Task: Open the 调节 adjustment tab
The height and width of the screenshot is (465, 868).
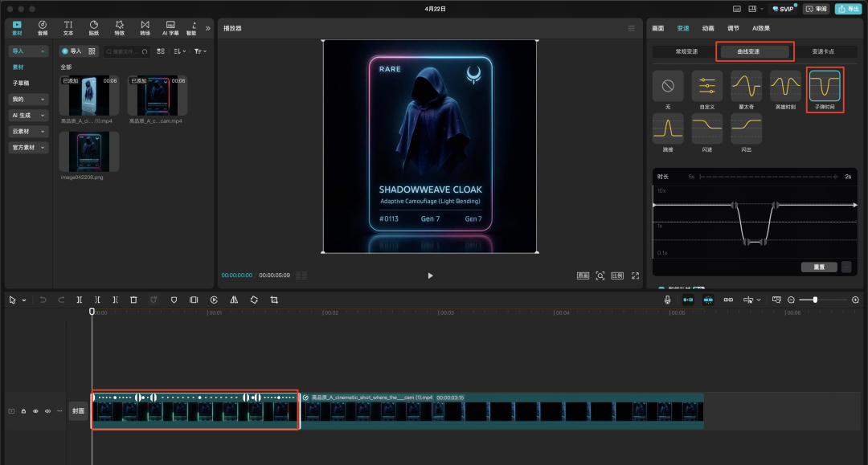Action: pyautogui.click(x=734, y=28)
